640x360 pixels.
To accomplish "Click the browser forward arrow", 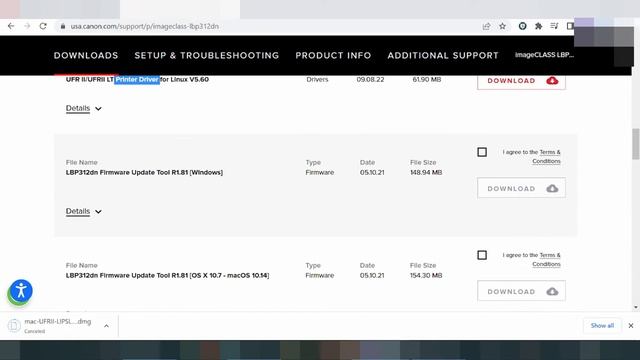I will coord(27,26).
